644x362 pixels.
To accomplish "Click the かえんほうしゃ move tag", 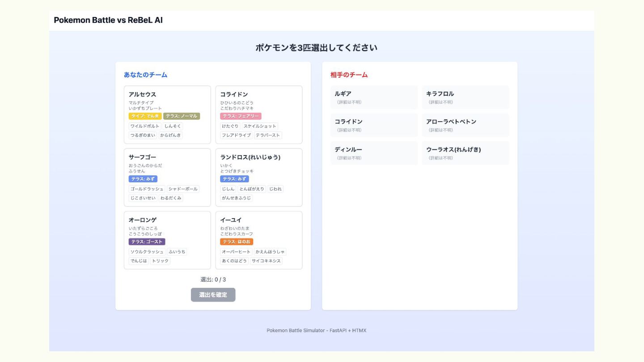I will click(x=270, y=252).
